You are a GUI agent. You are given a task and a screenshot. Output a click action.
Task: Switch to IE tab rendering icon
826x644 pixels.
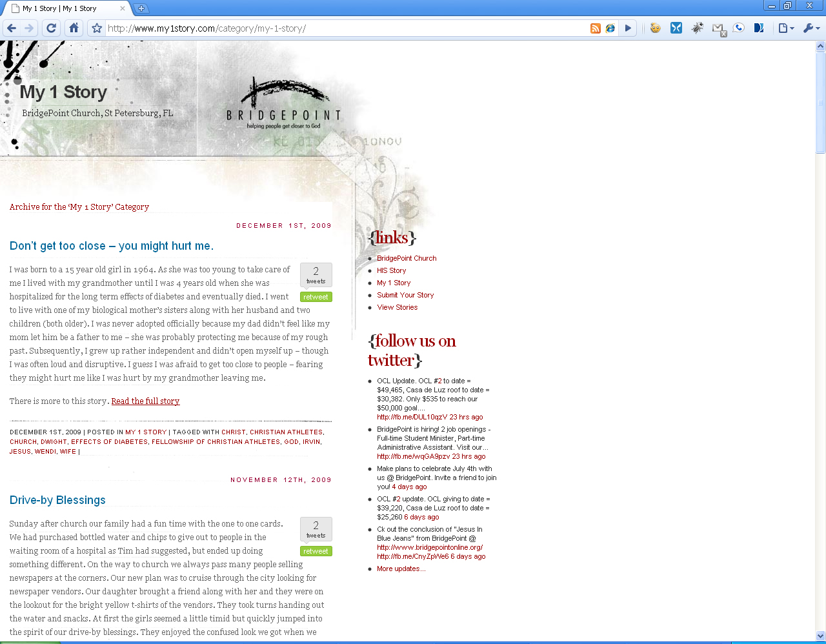[610, 28]
